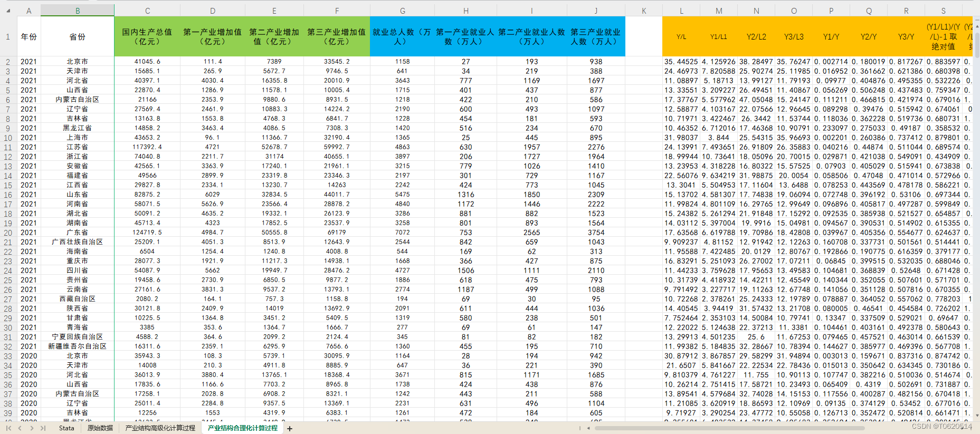Open the 产业结构高级化计算过程 sheet tab
Viewport: 980px width, 434px height.
(160, 428)
